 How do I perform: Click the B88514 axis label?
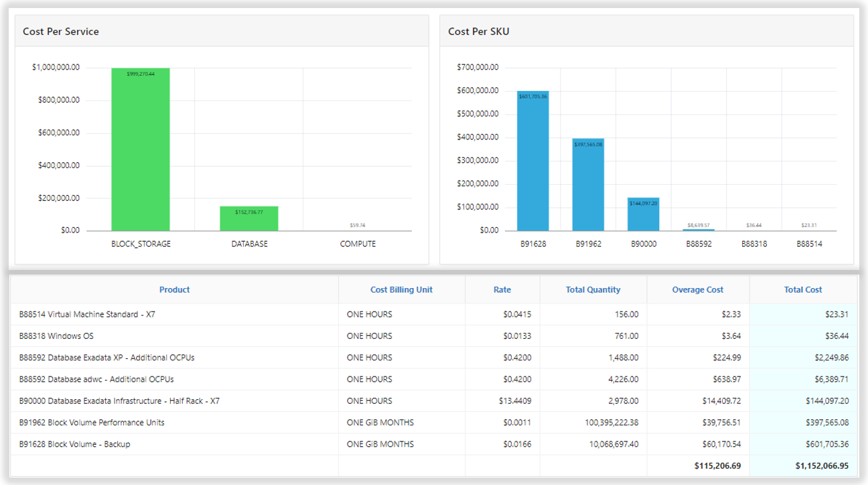point(809,244)
